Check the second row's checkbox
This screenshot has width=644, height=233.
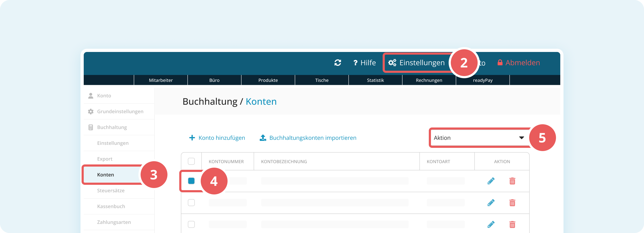(x=191, y=202)
